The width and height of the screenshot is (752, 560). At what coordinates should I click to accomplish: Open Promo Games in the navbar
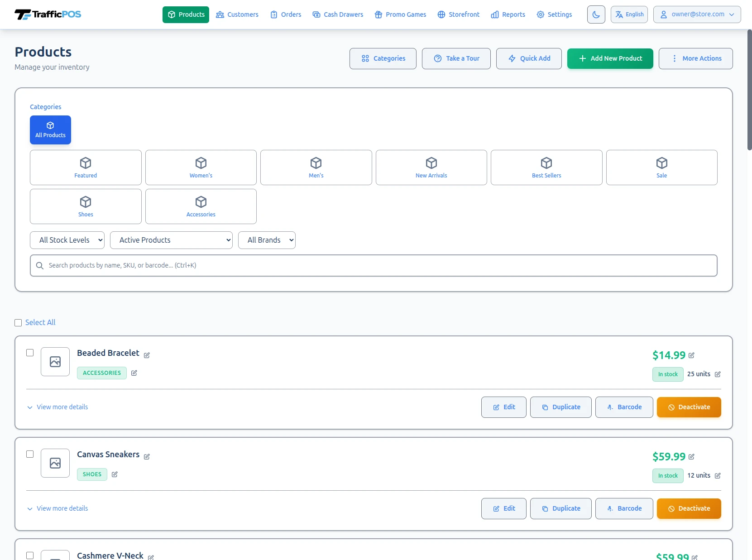tap(400, 14)
